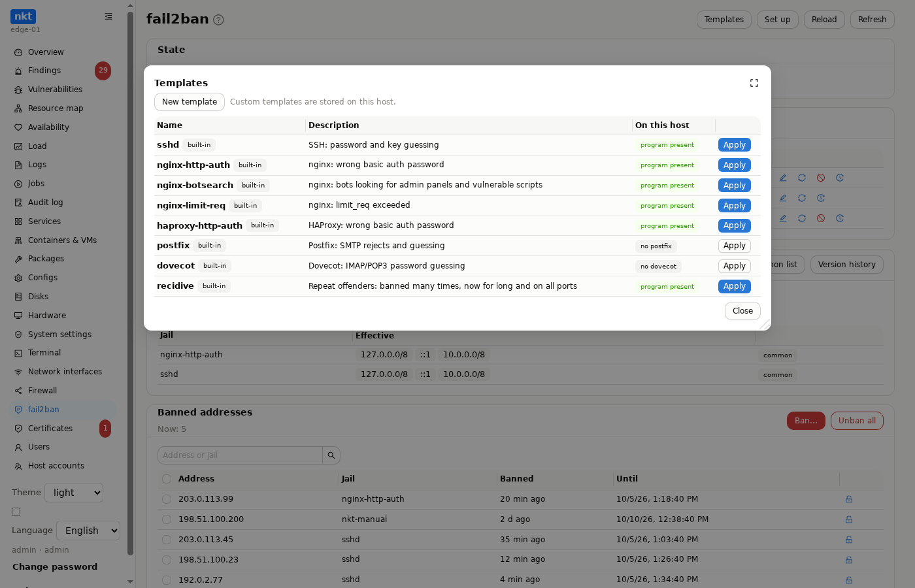Toggle the checkbox below the Theme selector
This screenshot has width=915, height=588.
(x=16, y=512)
